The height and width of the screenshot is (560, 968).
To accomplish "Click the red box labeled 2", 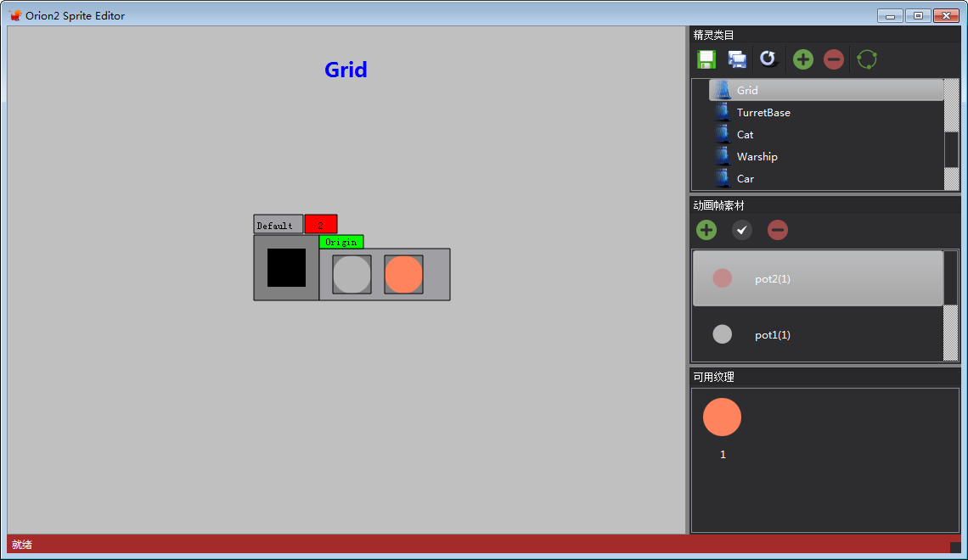I will pyautogui.click(x=321, y=225).
